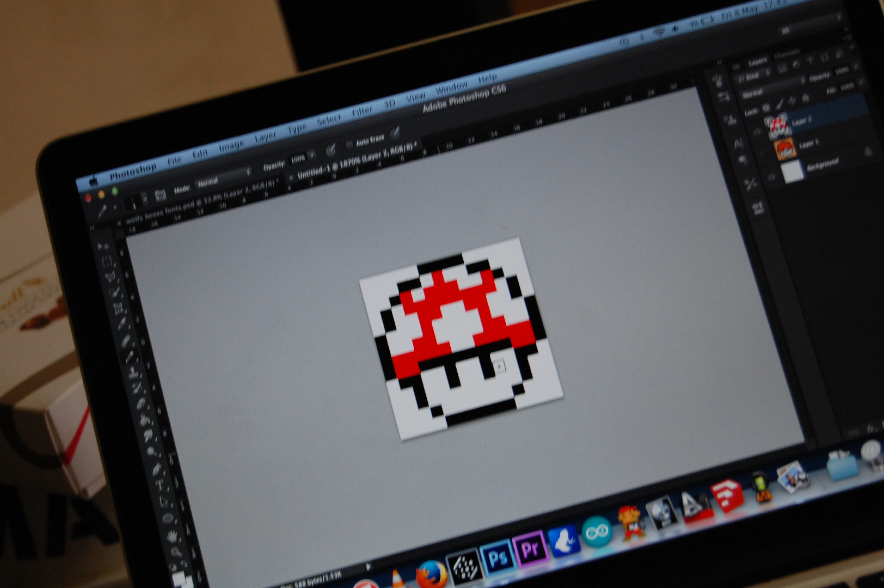Open the Filter menu
Screen dimensions: 884x588
coord(362,112)
